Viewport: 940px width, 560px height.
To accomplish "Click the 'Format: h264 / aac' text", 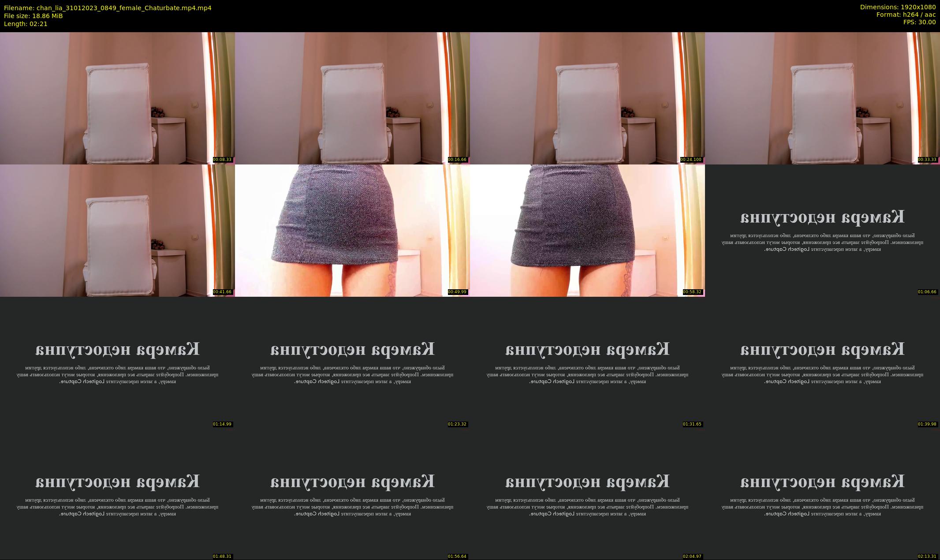I will 906,15.
